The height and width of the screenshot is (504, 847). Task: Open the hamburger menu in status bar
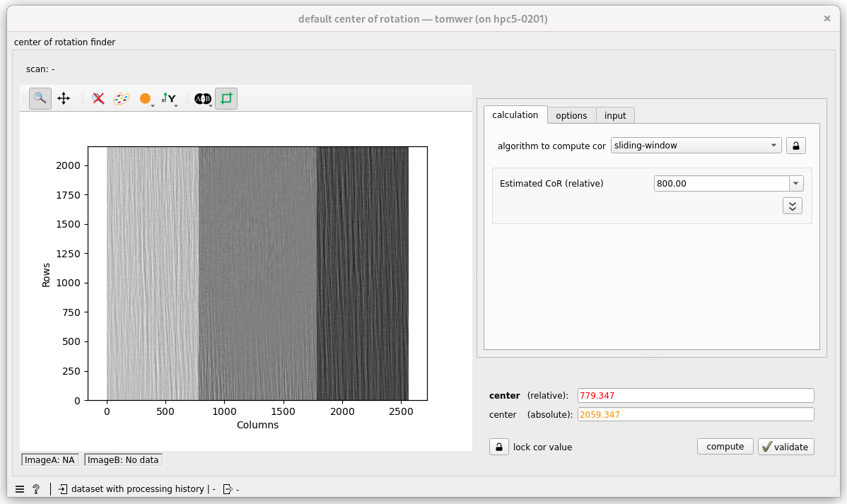[20, 489]
